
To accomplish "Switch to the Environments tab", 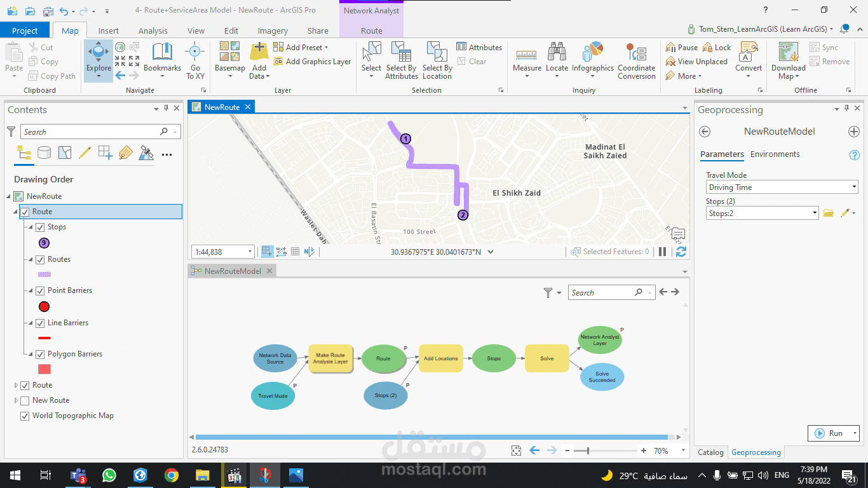I will 775,154.
